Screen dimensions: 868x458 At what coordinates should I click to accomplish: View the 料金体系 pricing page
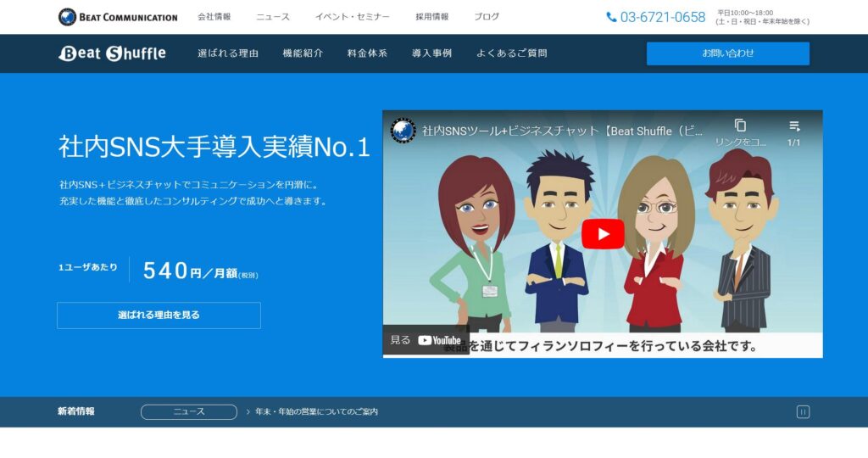[x=367, y=53]
